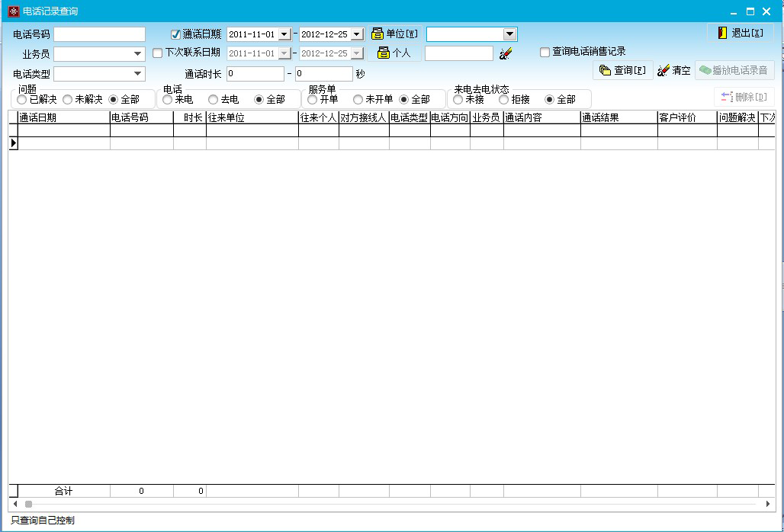Click the 删除[D] delete button

pyautogui.click(x=744, y=97)
